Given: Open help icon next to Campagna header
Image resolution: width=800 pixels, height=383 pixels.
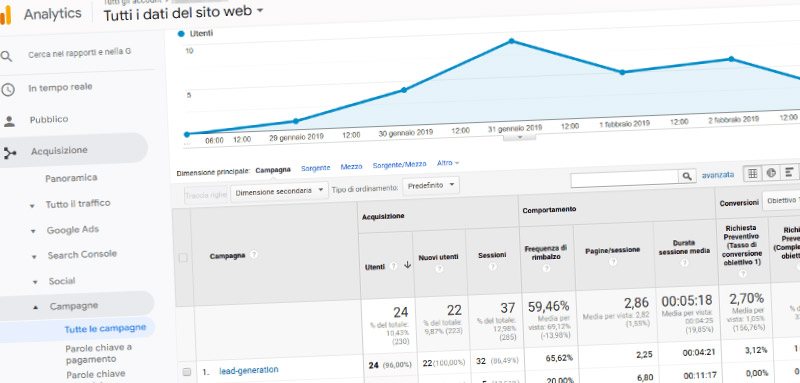Looking at the screenshot, I should (254, 254).
